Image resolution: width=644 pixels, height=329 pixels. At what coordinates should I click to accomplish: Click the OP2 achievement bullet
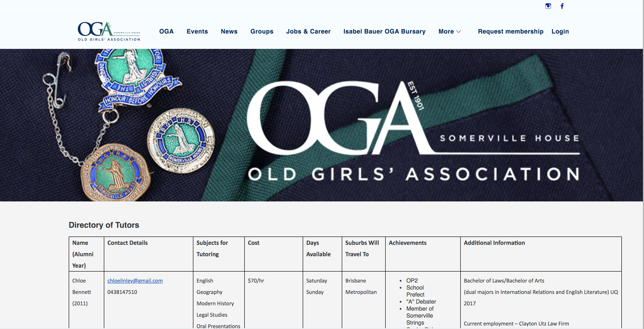[412, 281]
